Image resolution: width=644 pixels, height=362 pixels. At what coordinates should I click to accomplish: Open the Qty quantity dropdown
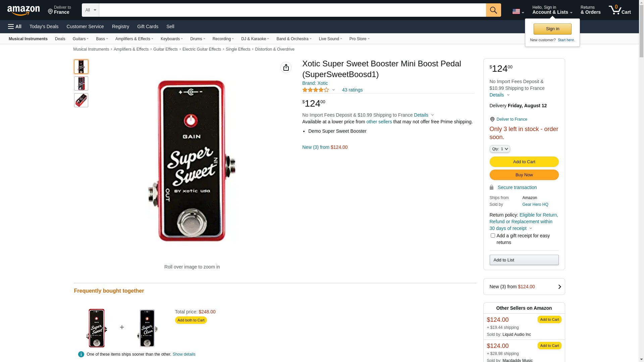pos(499,149)
